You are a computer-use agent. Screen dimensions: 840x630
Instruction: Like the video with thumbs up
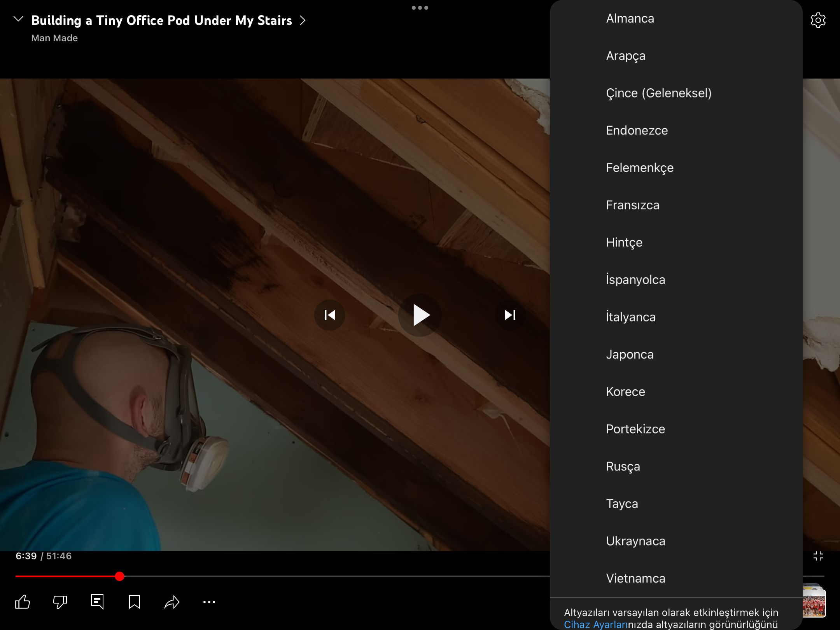pyautogui.click(x=23, y=602)
